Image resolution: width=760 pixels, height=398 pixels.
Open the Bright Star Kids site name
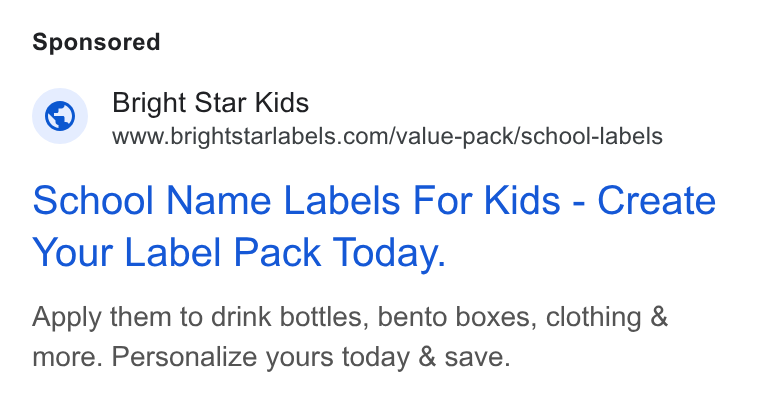pos(210,103)
